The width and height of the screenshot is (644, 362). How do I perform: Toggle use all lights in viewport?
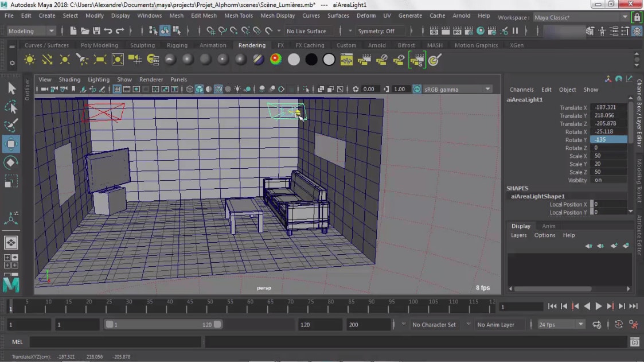(237, 89)
